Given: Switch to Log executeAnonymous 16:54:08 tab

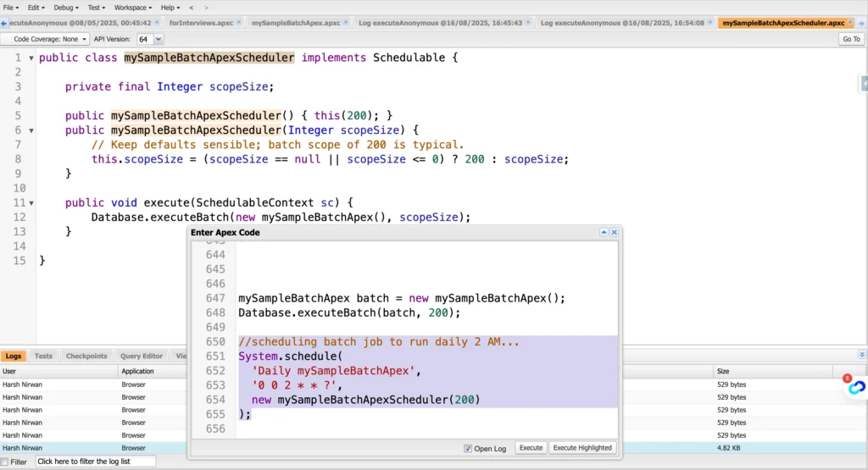Looking at the screenshot, I should [x=622, y=23].
